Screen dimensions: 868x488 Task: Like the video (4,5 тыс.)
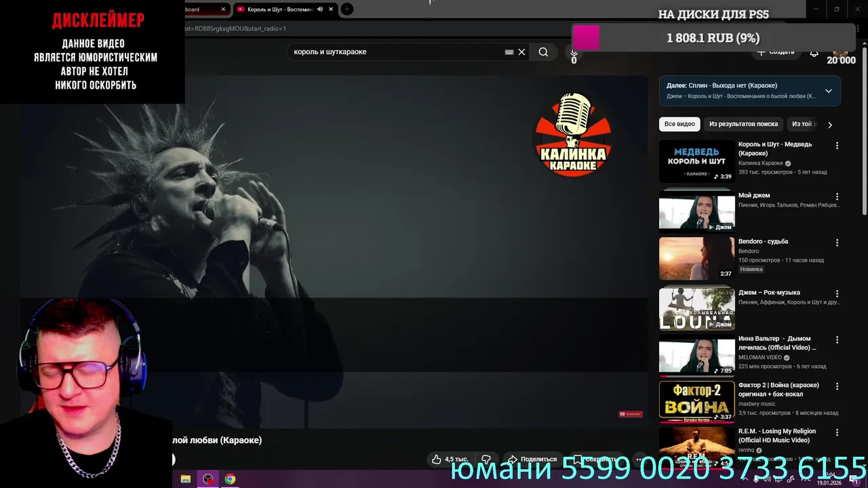tap(450, 459)
